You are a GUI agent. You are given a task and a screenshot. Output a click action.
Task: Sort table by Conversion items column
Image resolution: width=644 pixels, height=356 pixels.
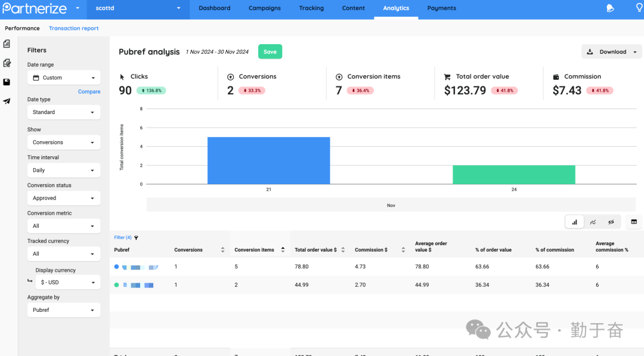pos(283,250)
